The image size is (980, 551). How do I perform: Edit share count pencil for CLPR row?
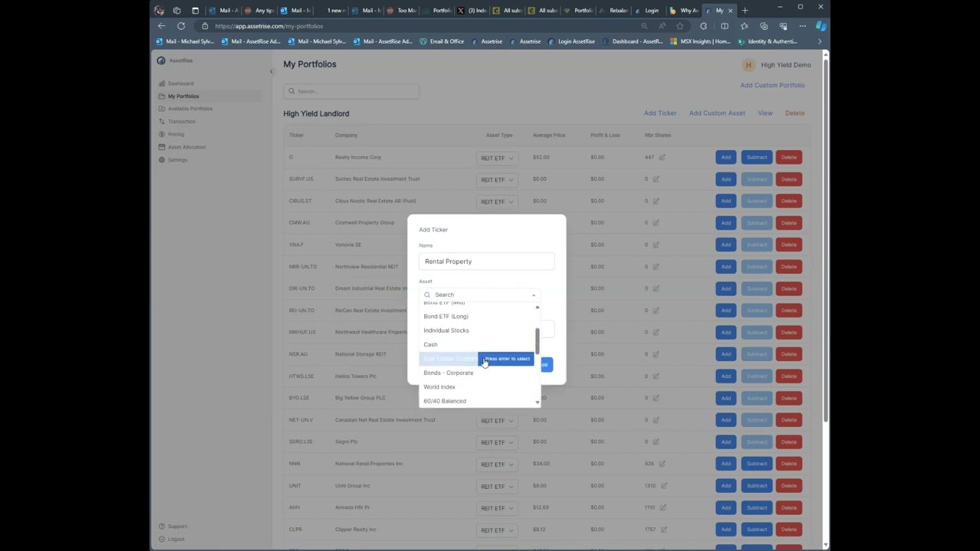pos(663,530)
